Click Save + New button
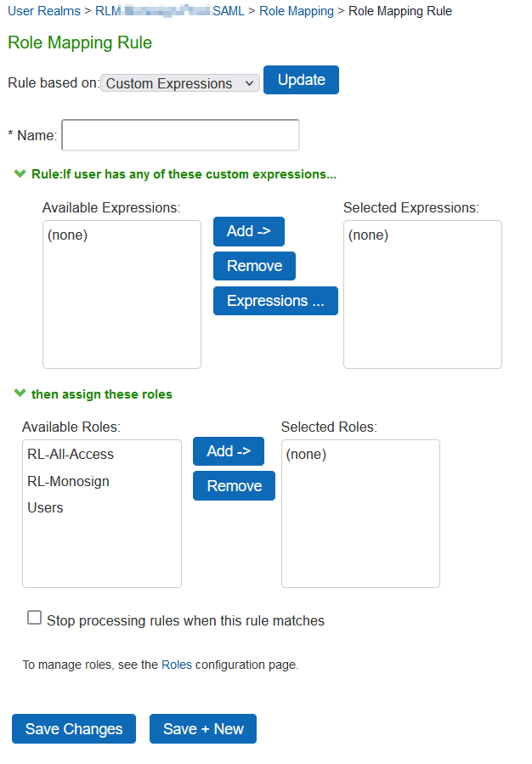 click(203, 729)
